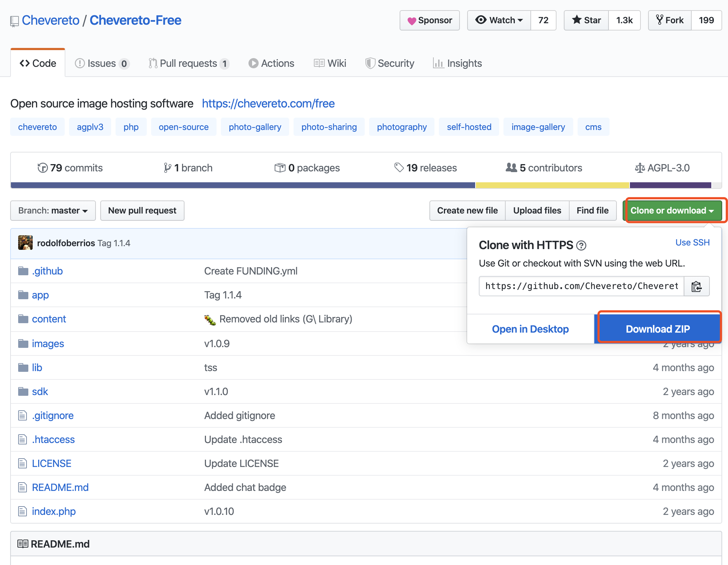The width and height of the screenshot is (728, 565).
Task: Expand the Watch dropdown
Action: [x=499, y=20]
